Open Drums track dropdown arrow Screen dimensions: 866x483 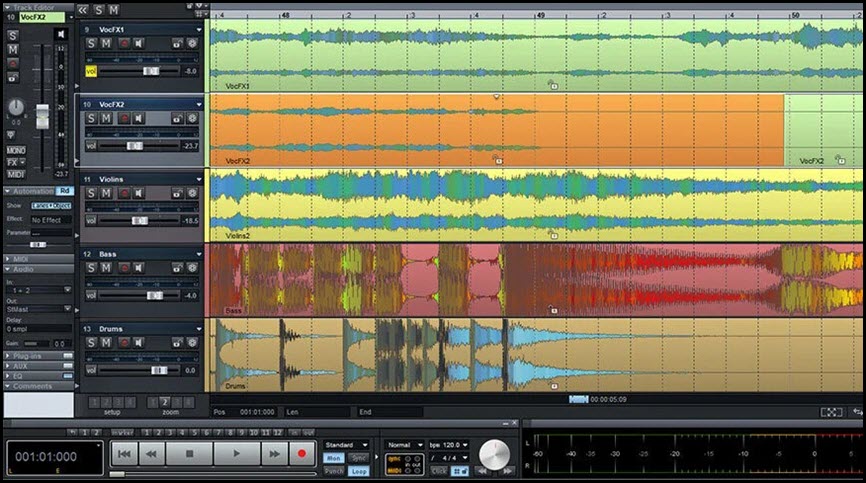click(199, 329)
